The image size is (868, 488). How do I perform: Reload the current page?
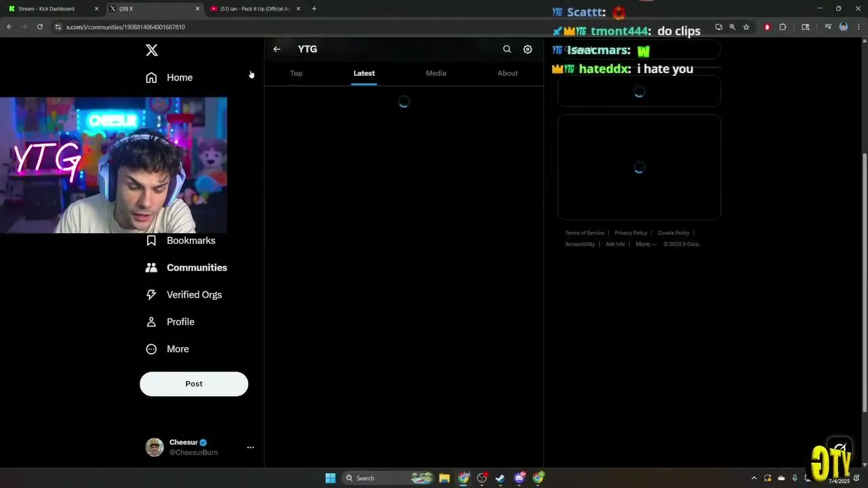tap(40, 27)
